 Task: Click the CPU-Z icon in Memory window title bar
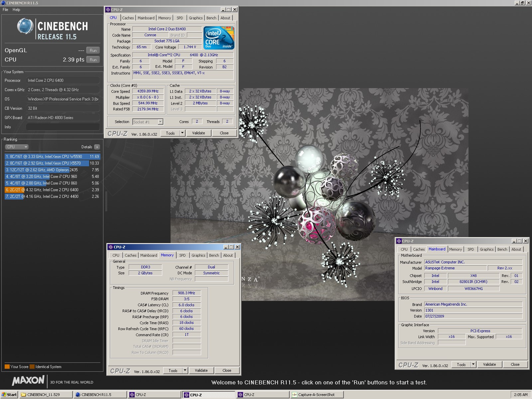pyautogui.click(x=110, y=247)
